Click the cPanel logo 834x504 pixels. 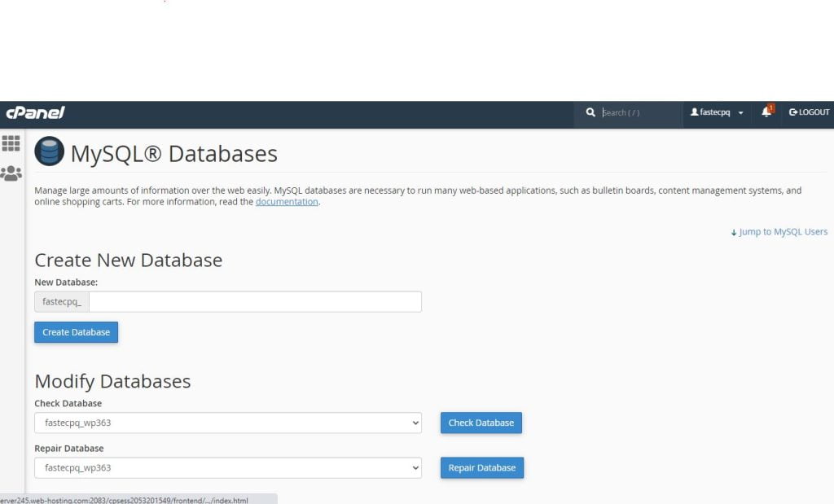tap(35, 112)
